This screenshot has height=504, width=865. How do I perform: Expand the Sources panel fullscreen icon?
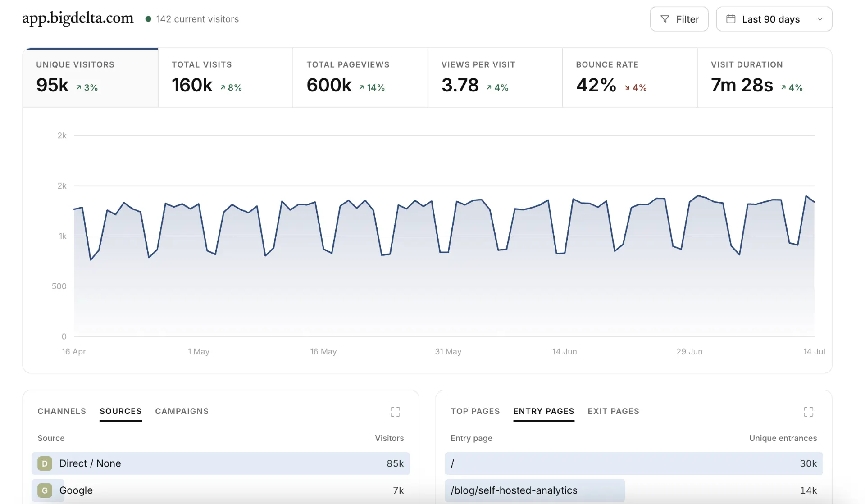tap(395, 412)
